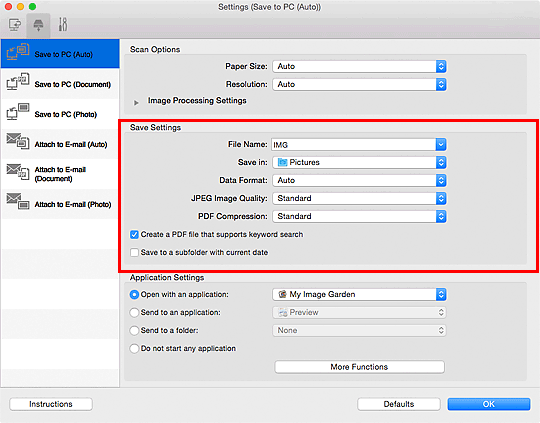This screenshot has width=540, height=423.
Task: Click the Save to PC (Auto) icon
Action: coord(18,52)
